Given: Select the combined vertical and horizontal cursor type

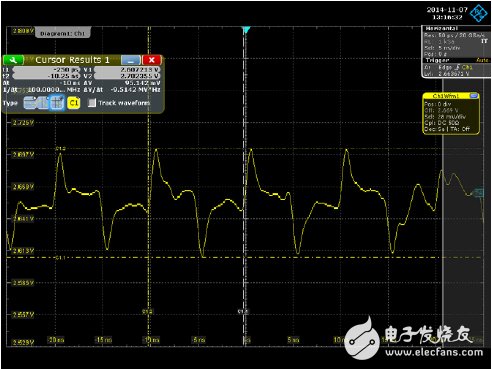Looking at the screenshot, I should click(x=57, y=103).
